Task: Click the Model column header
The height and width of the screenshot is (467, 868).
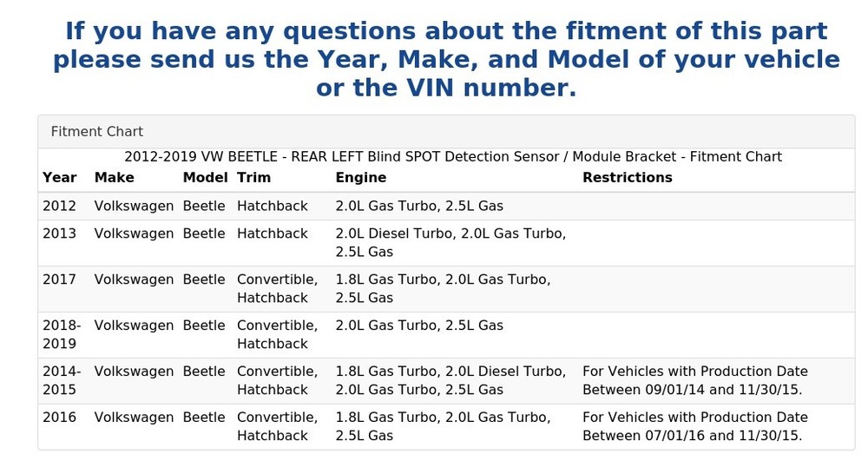Action: click(205, 178)
